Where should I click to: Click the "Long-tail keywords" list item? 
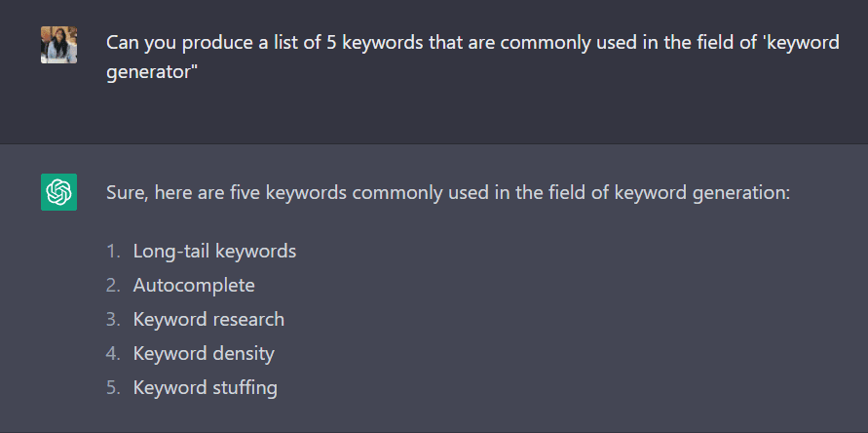214,251
